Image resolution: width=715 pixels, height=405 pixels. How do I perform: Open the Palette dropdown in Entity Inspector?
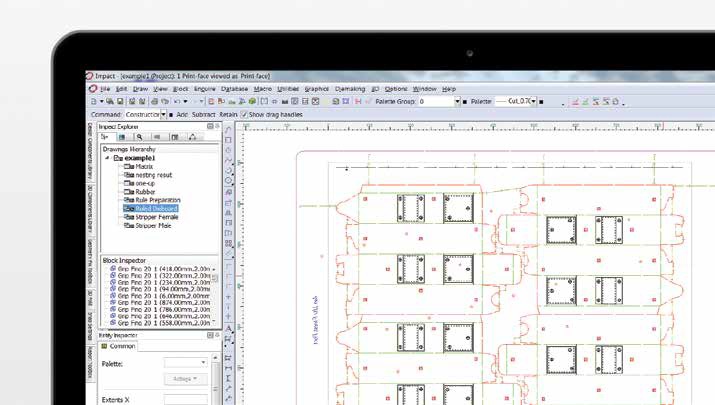tap(186, 363)
